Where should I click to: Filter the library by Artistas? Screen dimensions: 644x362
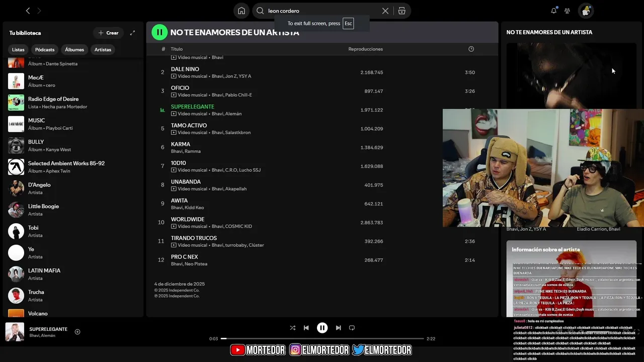(x=103, y=50)
